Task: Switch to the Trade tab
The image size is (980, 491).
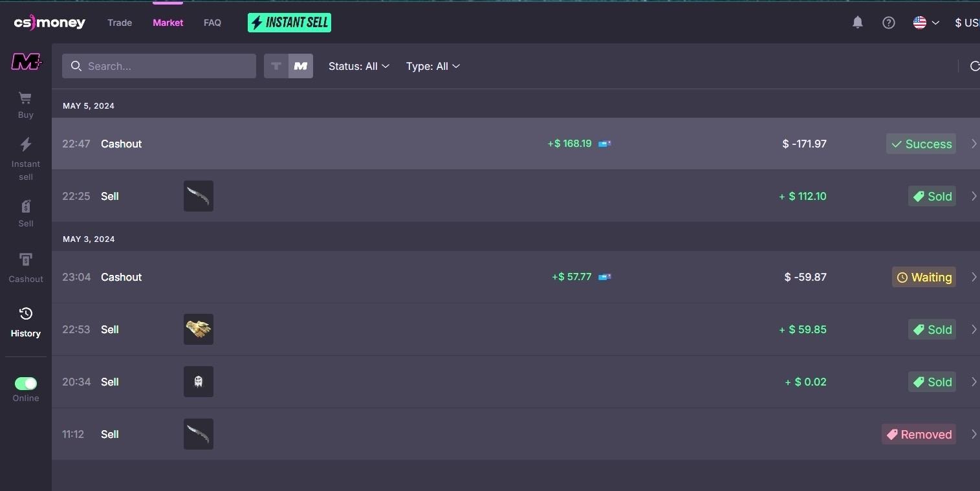Action: click(x=120, y=23)
